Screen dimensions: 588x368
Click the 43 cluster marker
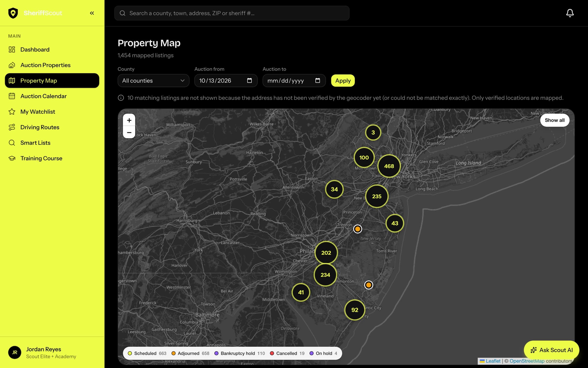pos(395,223)
